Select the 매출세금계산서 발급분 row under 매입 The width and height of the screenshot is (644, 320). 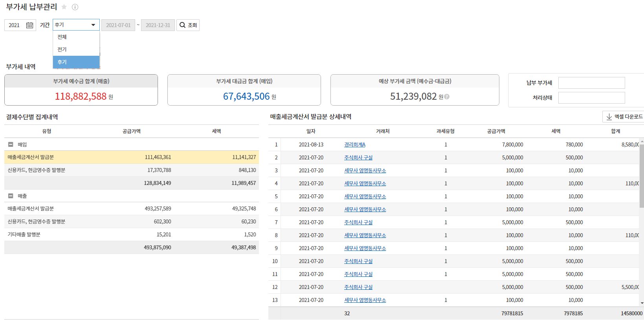coord(31,157)
